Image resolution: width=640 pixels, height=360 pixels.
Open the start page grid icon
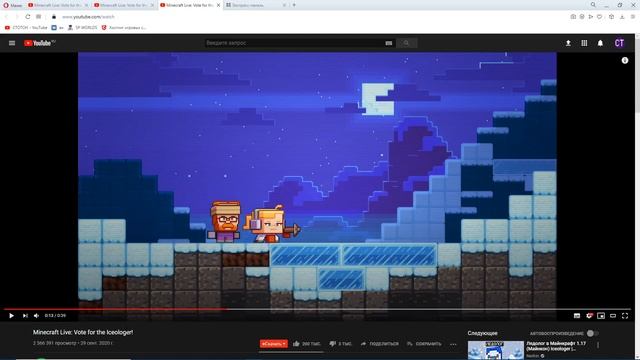point(38,17)
